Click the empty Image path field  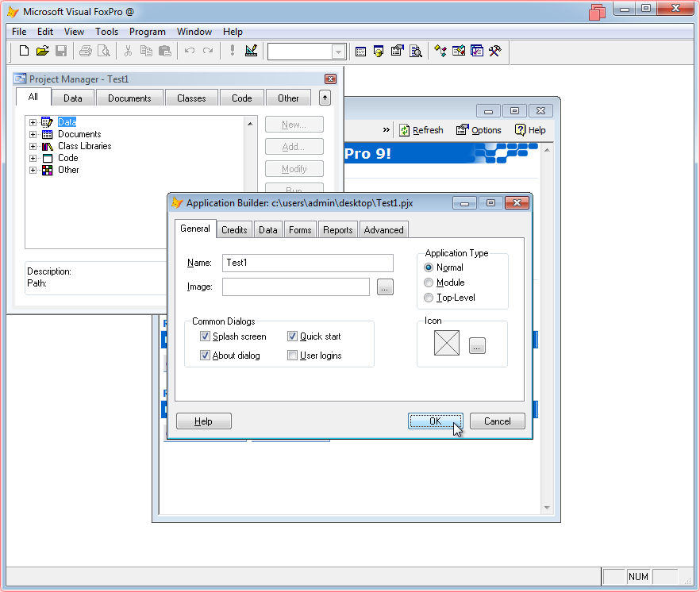295,286
